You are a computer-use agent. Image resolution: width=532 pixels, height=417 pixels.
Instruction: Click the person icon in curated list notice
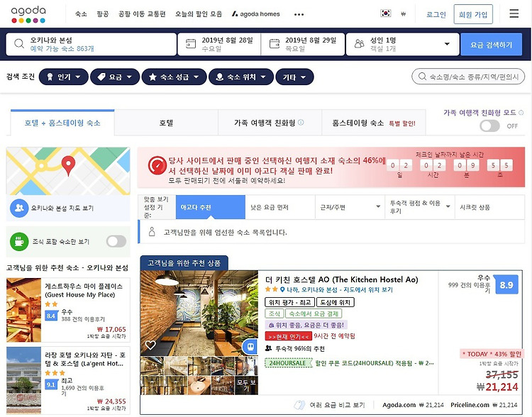152,232
